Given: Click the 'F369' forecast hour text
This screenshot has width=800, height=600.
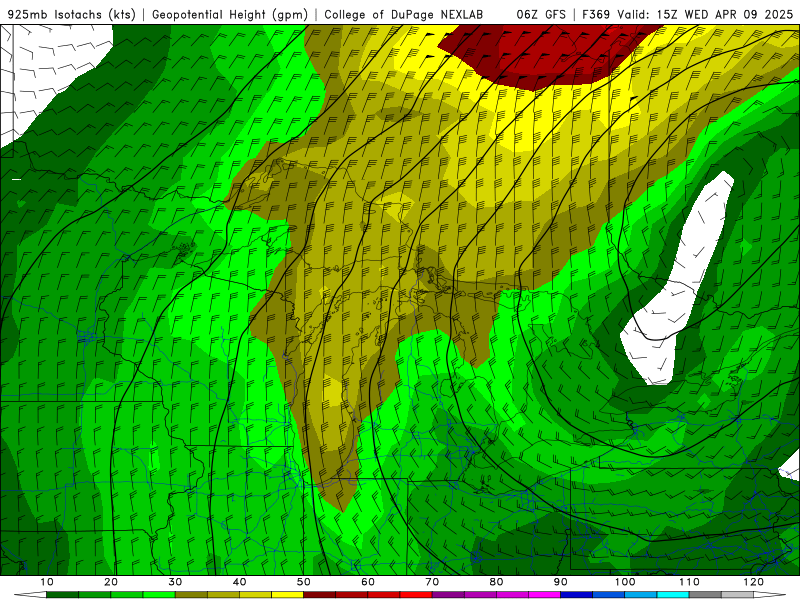Looking at the screenshot, I should (x=597, y=15).
